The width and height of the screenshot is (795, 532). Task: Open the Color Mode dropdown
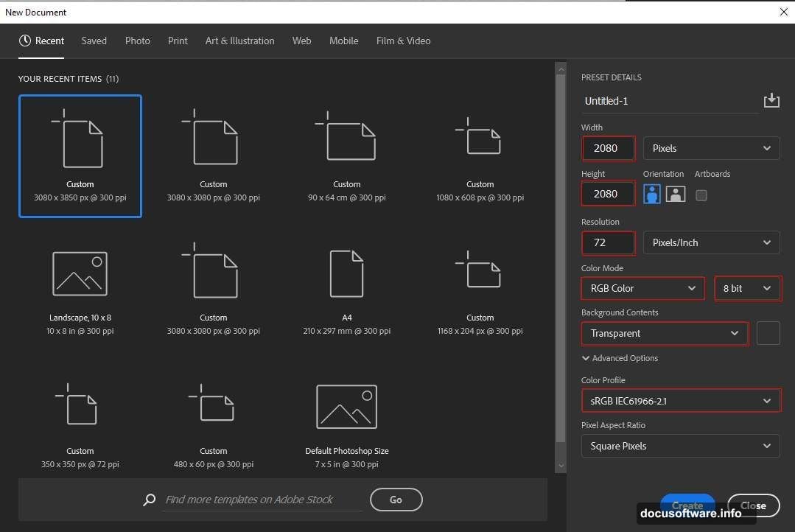point(642,288)
